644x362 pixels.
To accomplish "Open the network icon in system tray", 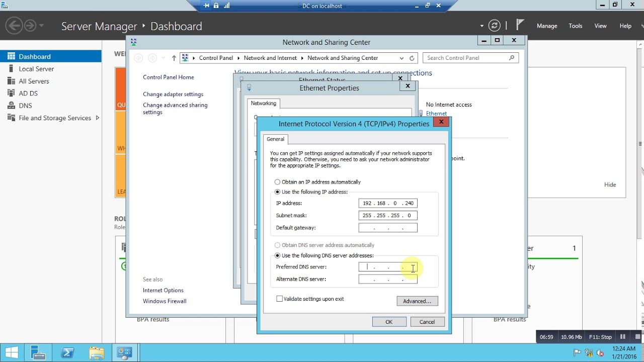I will [589, 352].
